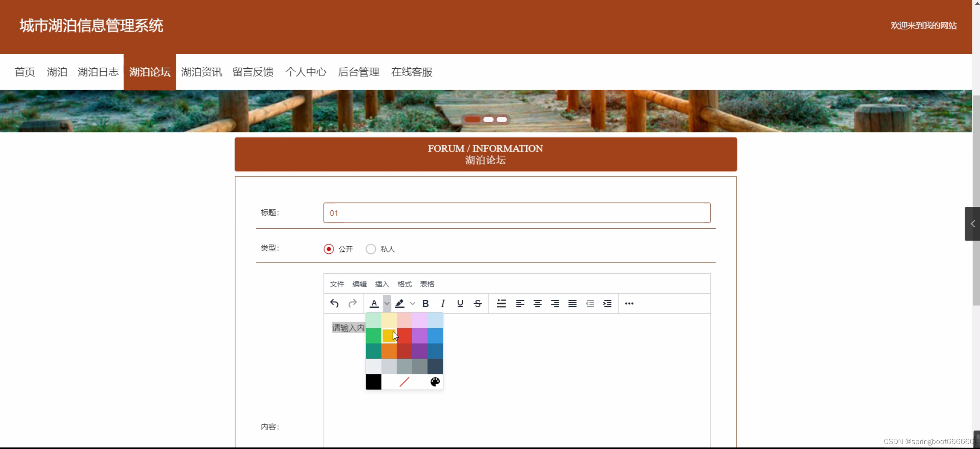Viewport: 980px width, 449px height.
Task: Select the 私人 radio option
Action: coord(370,249)
